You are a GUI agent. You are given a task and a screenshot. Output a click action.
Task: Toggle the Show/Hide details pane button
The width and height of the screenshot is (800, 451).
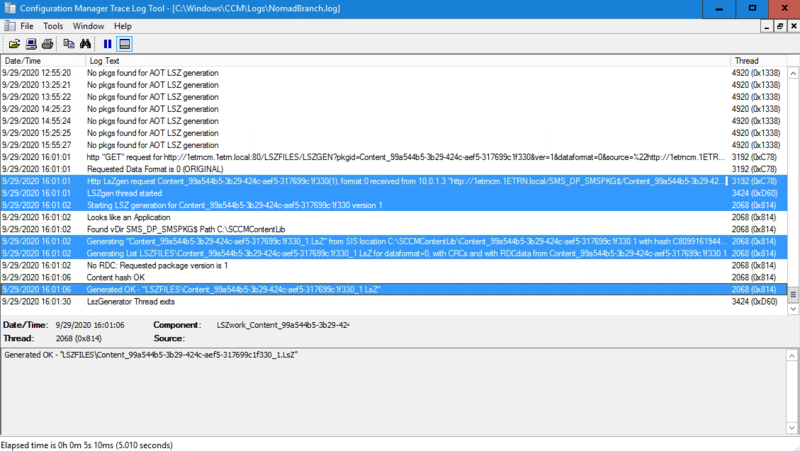point(125,44)
